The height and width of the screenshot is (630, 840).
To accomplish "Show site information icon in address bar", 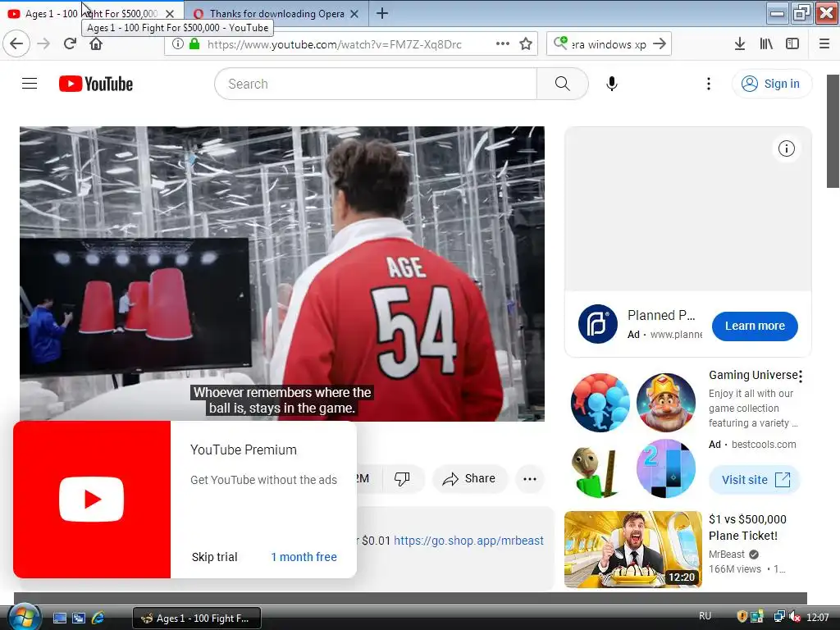I will 177,44.
